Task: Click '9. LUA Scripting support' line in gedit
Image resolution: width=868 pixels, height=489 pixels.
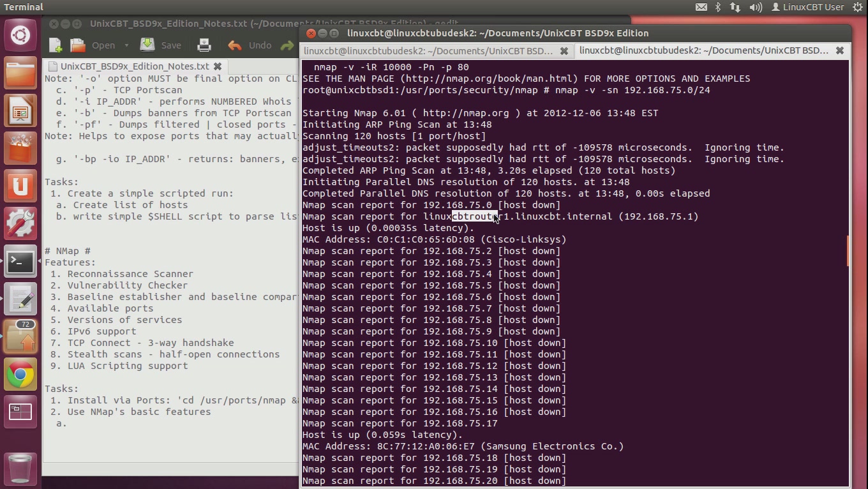Action: 119,366
